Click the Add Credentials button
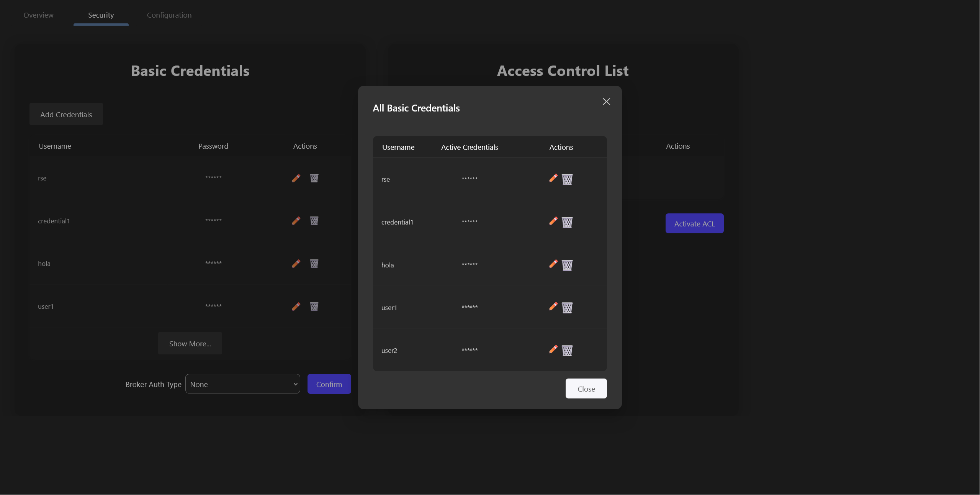 pos(66,114)
